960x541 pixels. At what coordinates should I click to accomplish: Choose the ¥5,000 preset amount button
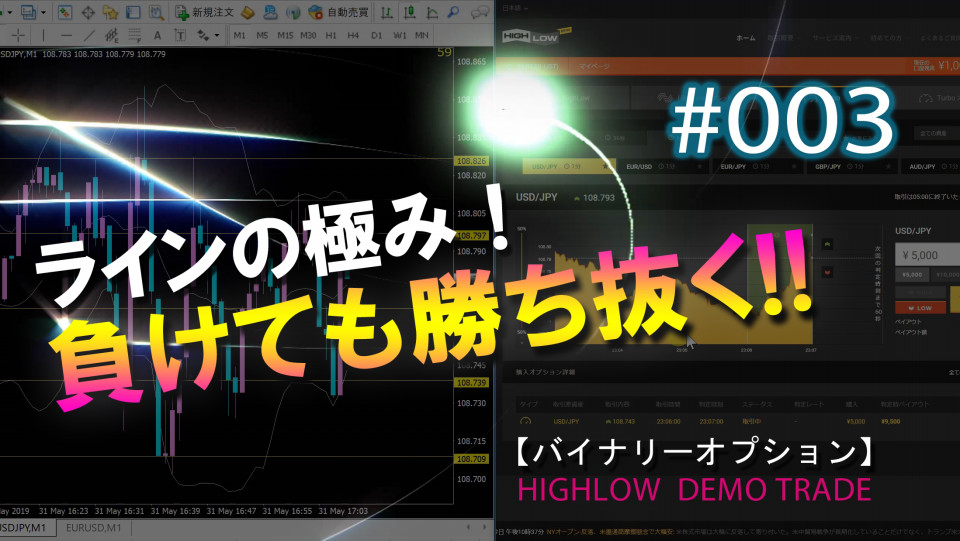click(912, 275)
